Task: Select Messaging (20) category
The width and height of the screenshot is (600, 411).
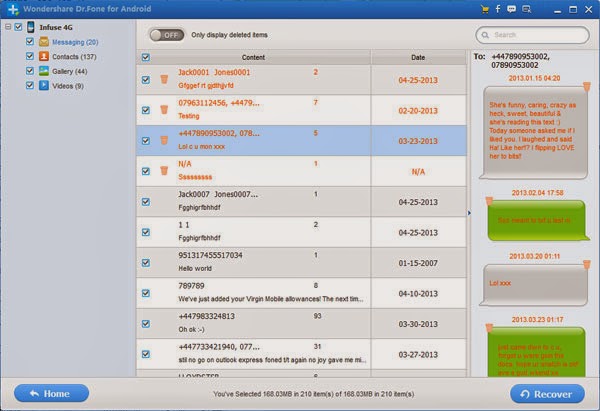Action: click(x=75, y=42)
